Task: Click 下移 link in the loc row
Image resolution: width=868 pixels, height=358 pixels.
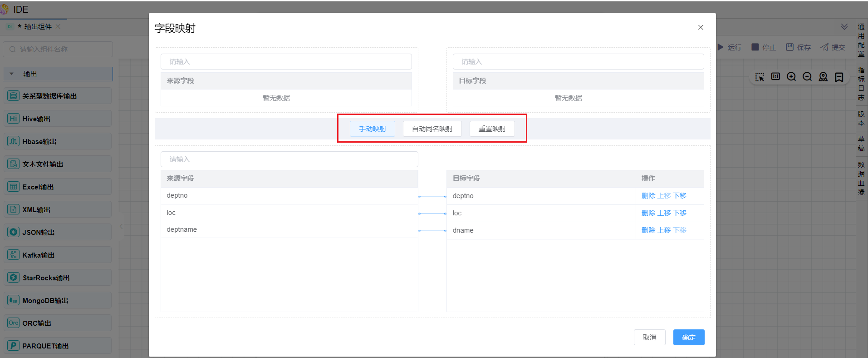Action: click(x=680, y=213)
